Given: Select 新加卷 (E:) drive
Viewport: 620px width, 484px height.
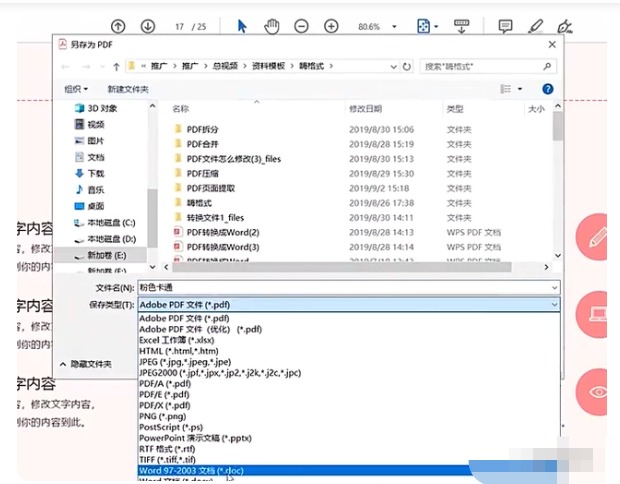Looking at the screenshot, I should [100, 255].
